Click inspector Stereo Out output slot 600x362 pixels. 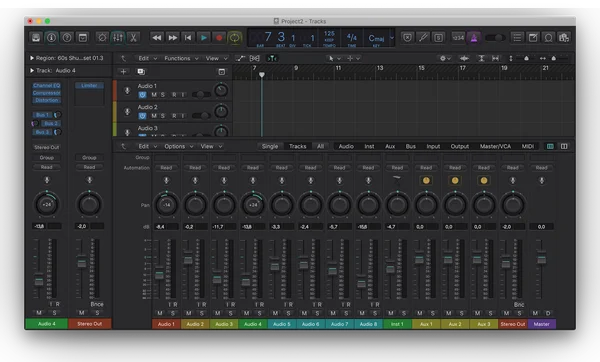pos(46,147)
